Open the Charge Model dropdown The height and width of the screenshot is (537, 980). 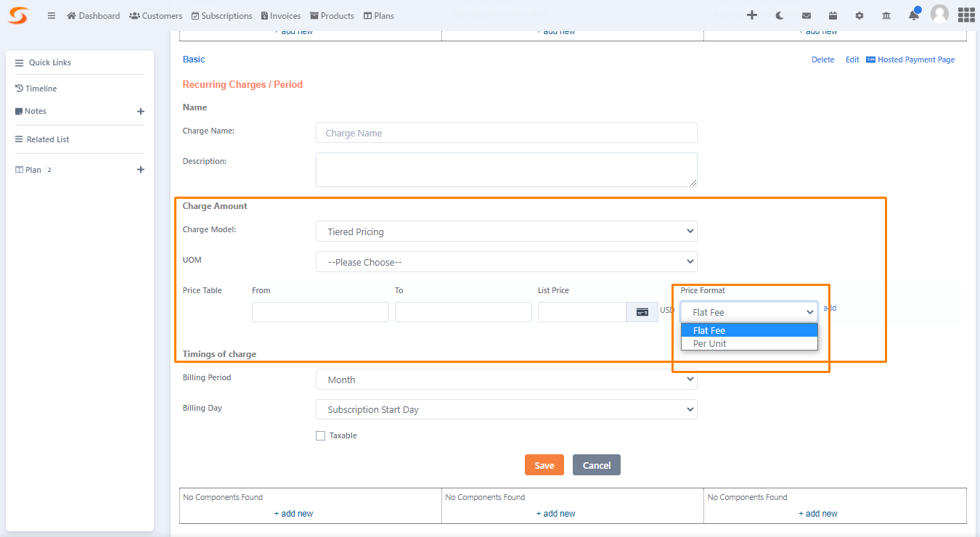506,231
